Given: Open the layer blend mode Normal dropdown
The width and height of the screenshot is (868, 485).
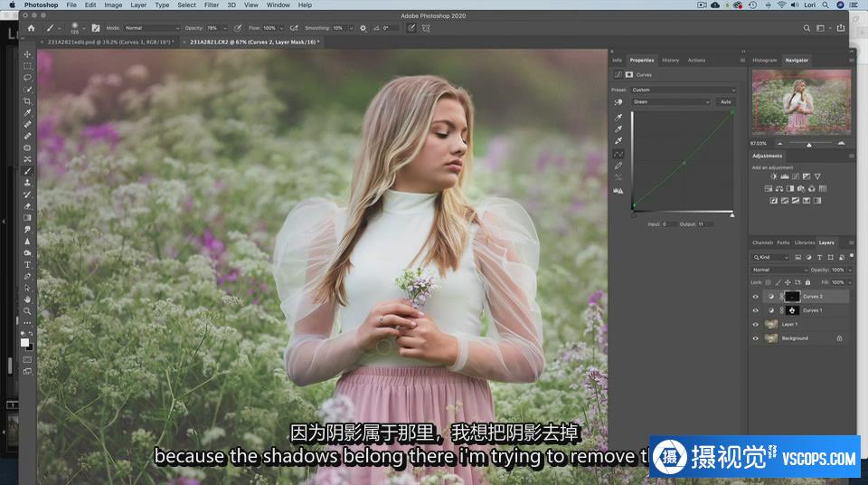Looking at the screenshot, I should (x=779, y=270).
